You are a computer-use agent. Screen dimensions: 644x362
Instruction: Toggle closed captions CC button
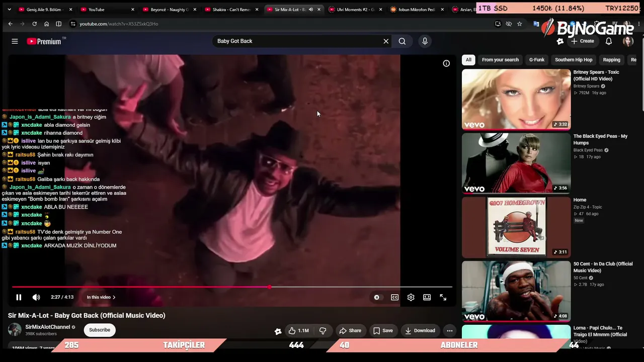395,297
